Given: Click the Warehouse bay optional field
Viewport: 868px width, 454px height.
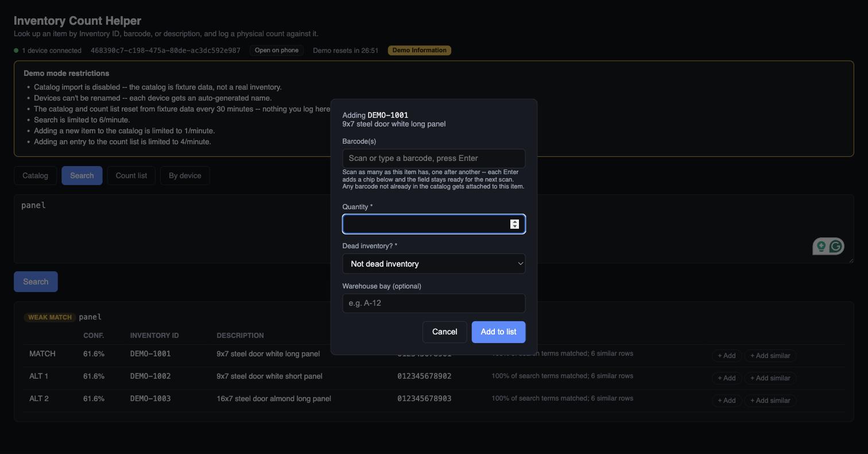Looking at the screenshot, I should coord(433,303).
